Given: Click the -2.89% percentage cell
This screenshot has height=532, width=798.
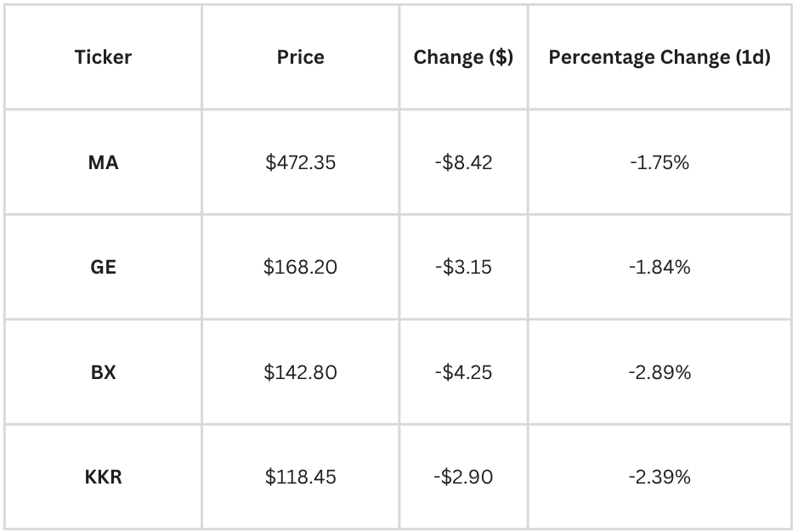Looking at the screenshot, I should click(659, 372).
